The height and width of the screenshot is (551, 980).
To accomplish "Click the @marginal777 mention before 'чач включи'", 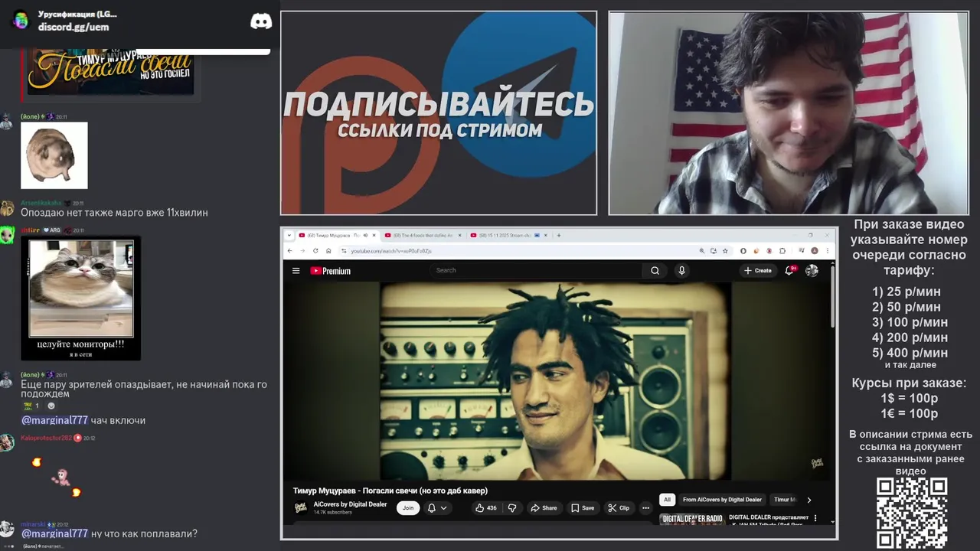I will (x=54, y=420).
